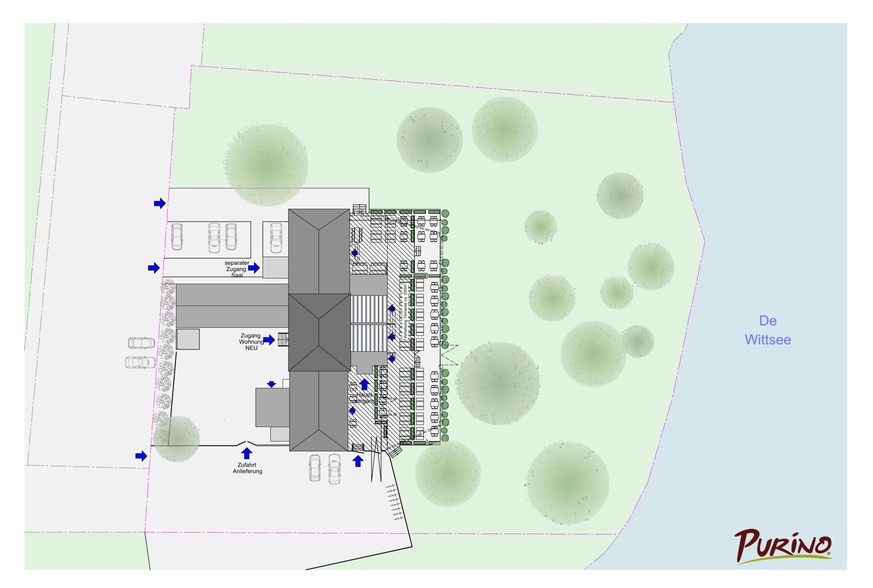The width and height of the screenshot is (873, 588).
Task: Click the staircase symbol at apartment entrance
Action: pyautogui.click(x=283, y=340)
